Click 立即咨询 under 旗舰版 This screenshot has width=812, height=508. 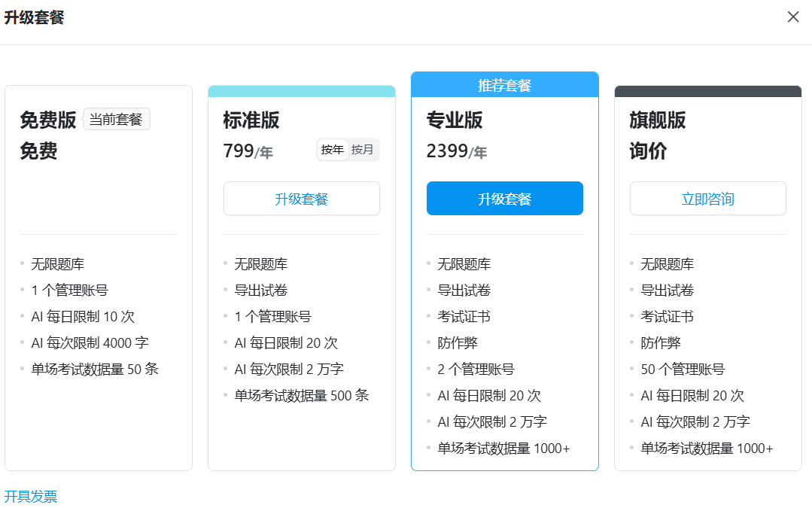707,198
